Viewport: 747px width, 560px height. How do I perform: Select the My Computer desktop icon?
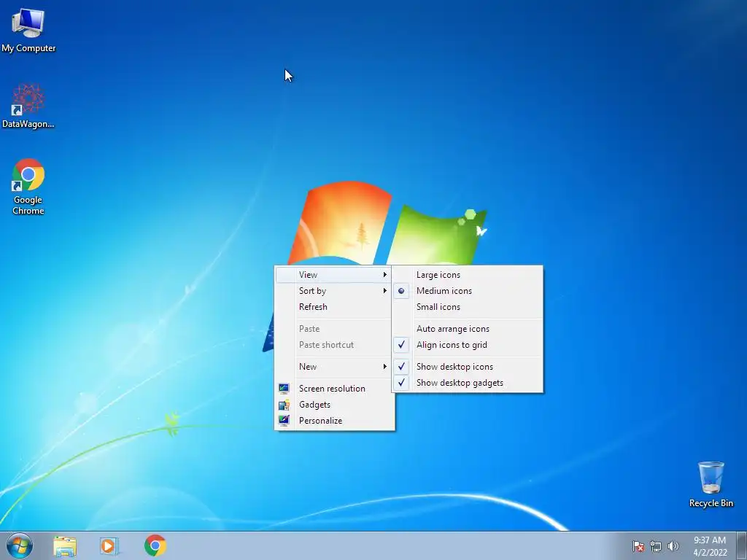click(x=28, y=31)
